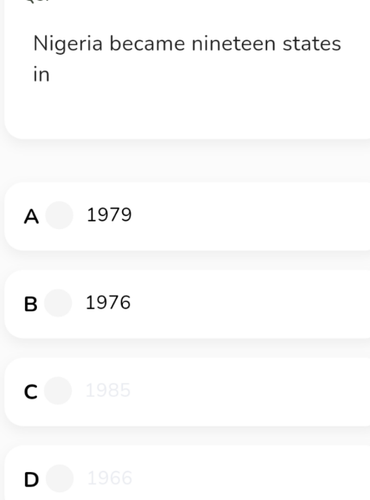This screenshot has height=500, width=370.
Task: Click blank space below the question text
Action: click(x=187, y=112)
